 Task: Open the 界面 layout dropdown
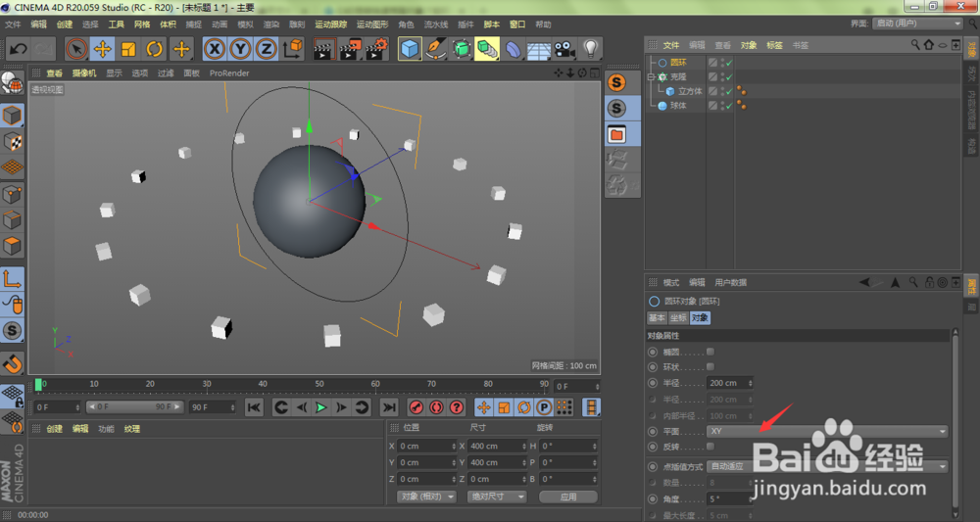point(917,24)
